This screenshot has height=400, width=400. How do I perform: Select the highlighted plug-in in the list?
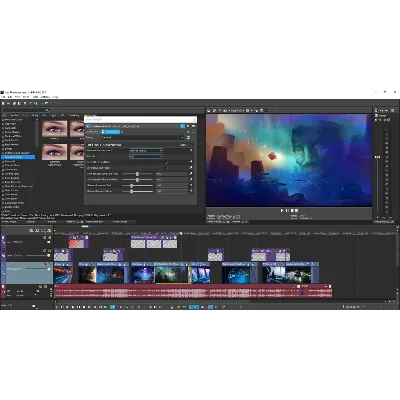click(x=18, y=157)
